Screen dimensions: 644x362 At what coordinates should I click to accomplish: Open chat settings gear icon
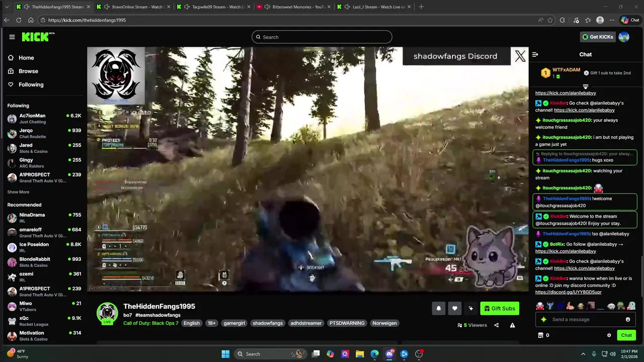[x=609, y=335]
